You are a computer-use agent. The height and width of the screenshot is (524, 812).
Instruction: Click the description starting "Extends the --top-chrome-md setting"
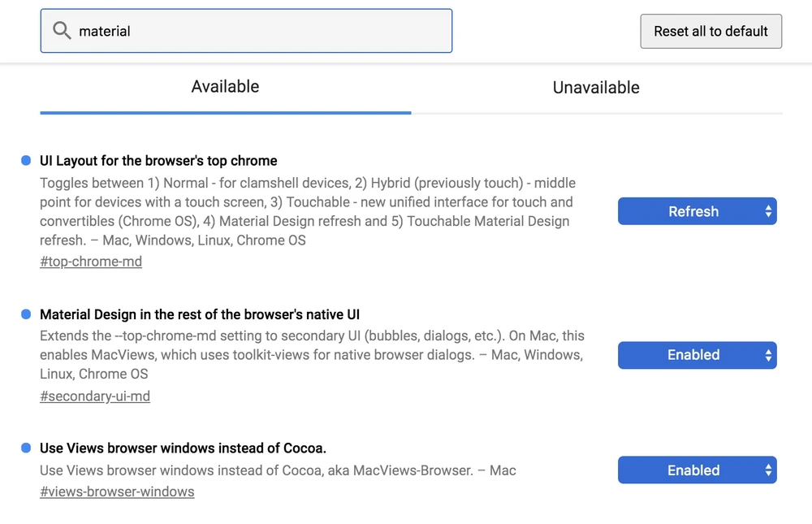[311, 355]
